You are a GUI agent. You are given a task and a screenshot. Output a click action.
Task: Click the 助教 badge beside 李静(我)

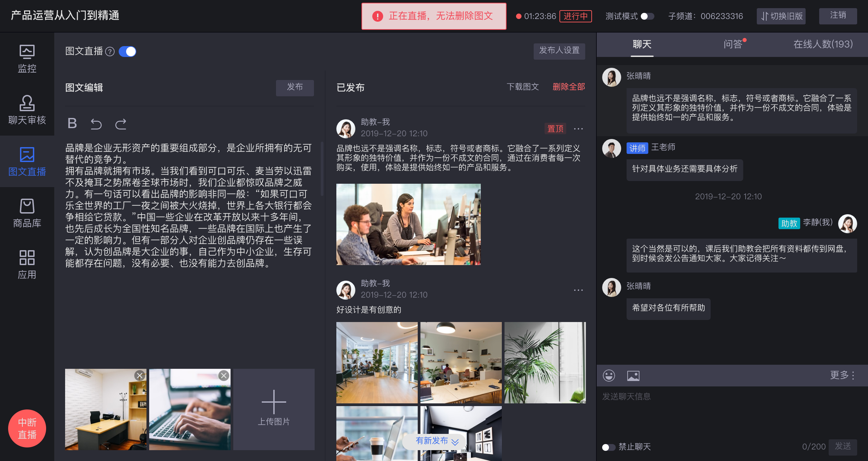point(789,223)
